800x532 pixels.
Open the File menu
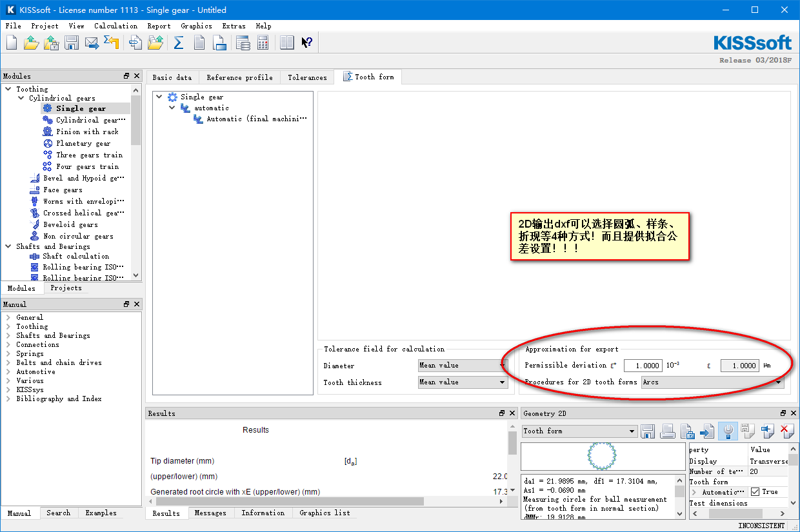13,26
